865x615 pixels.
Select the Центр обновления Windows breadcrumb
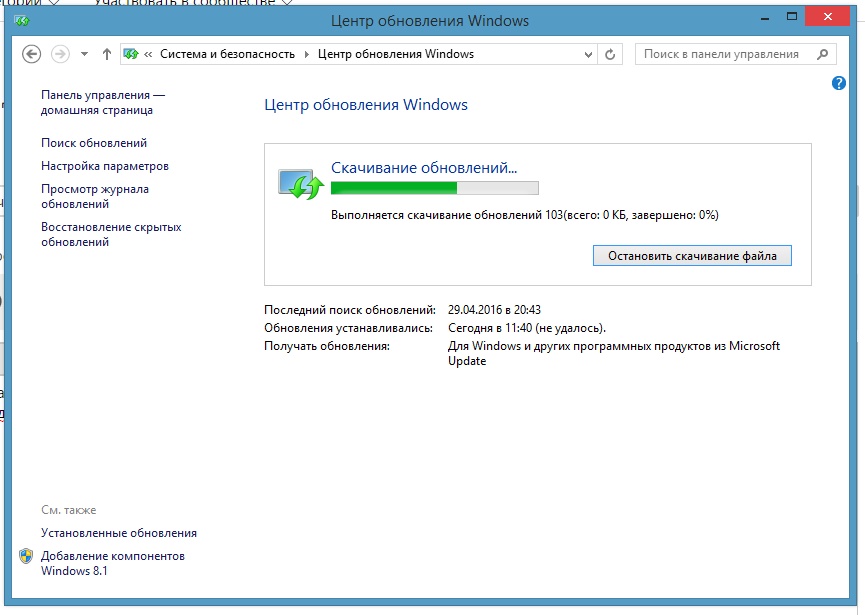(396, 54)
